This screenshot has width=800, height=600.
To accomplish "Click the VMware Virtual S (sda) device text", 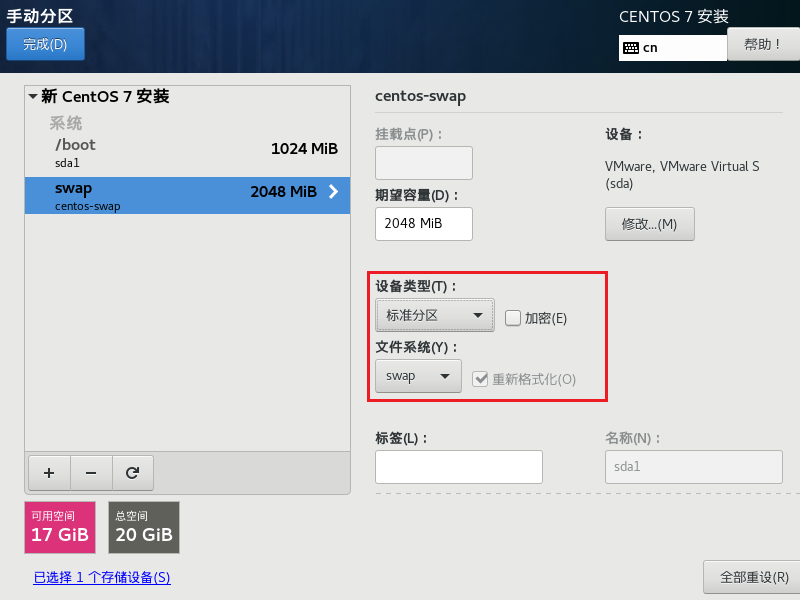I will [x=682, y=174].
